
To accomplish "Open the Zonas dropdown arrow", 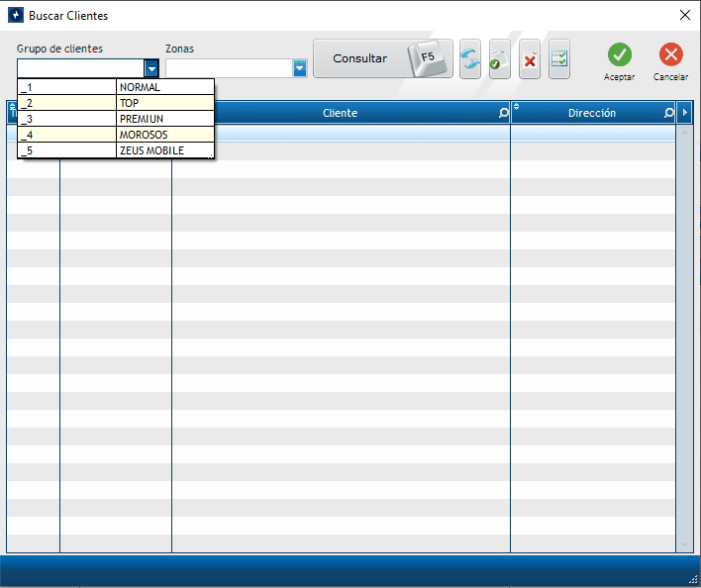I will tap(300, 69).
